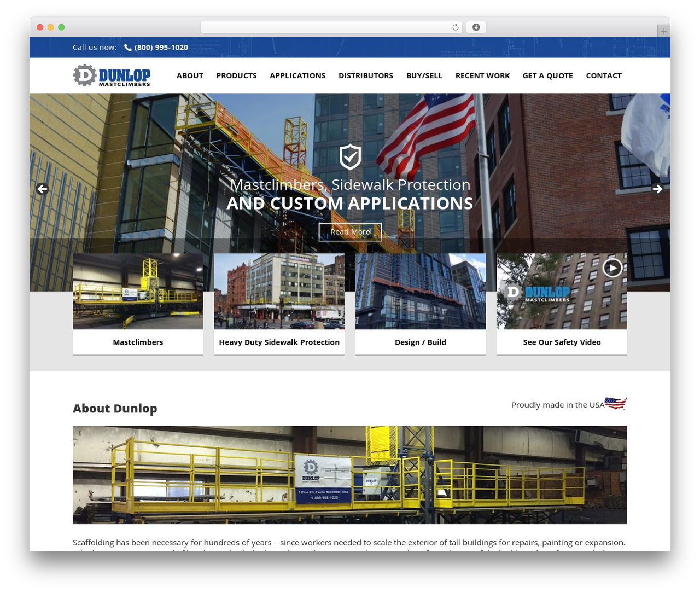Click the Mastclimbers thumbnail image
This screenshot has width=700, height=593.
click(x=138, y=292)
